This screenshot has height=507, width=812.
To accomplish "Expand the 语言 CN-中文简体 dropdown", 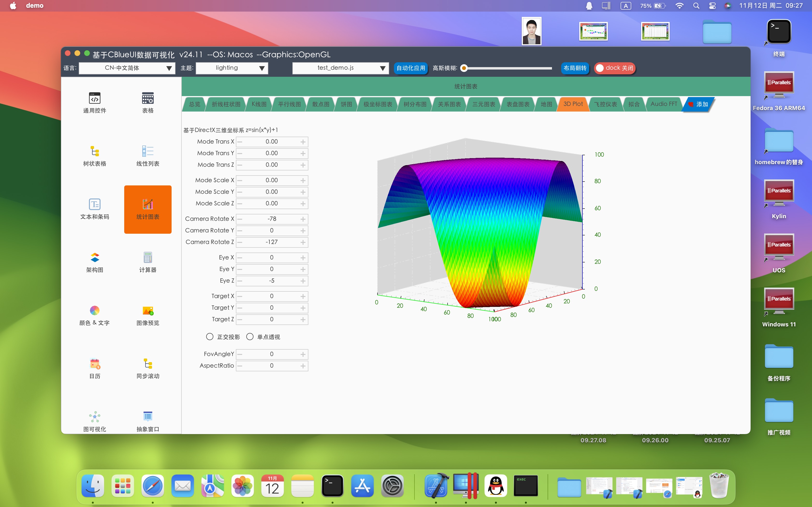I will coord(127,68).
